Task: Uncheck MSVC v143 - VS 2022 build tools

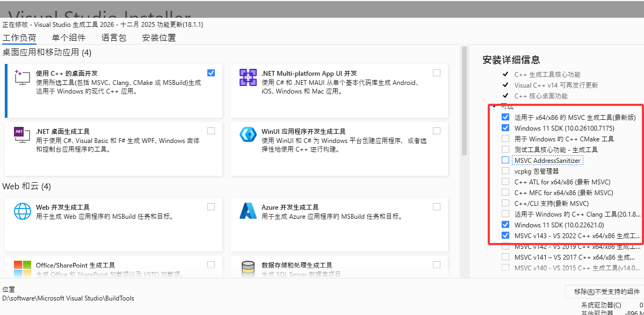Action: [x=505, y=235]
